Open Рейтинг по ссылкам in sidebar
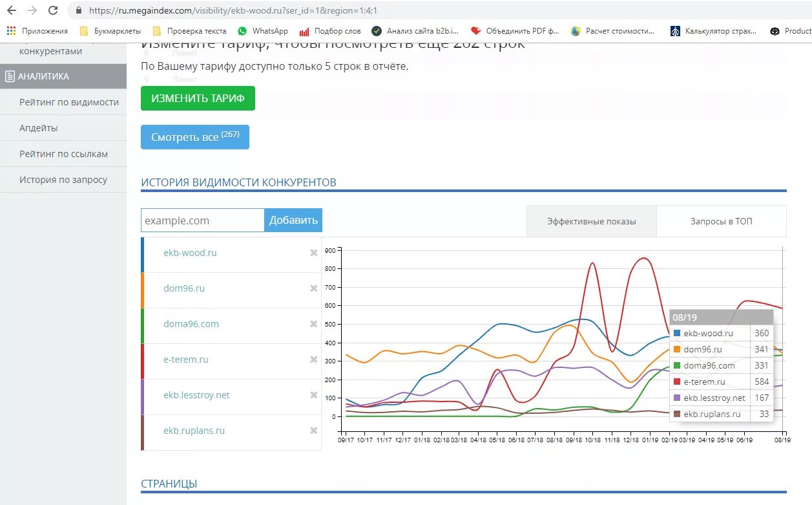 tap(63, 154)
